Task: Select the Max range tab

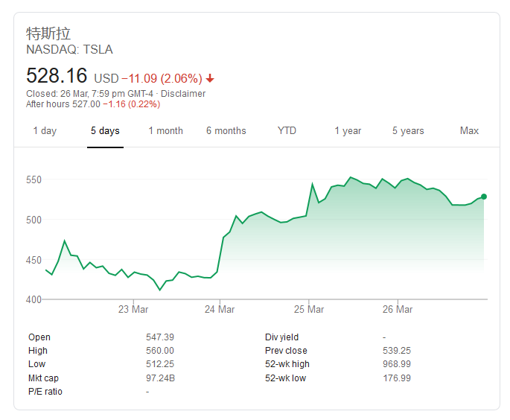Action: click(x=469, y=131)
